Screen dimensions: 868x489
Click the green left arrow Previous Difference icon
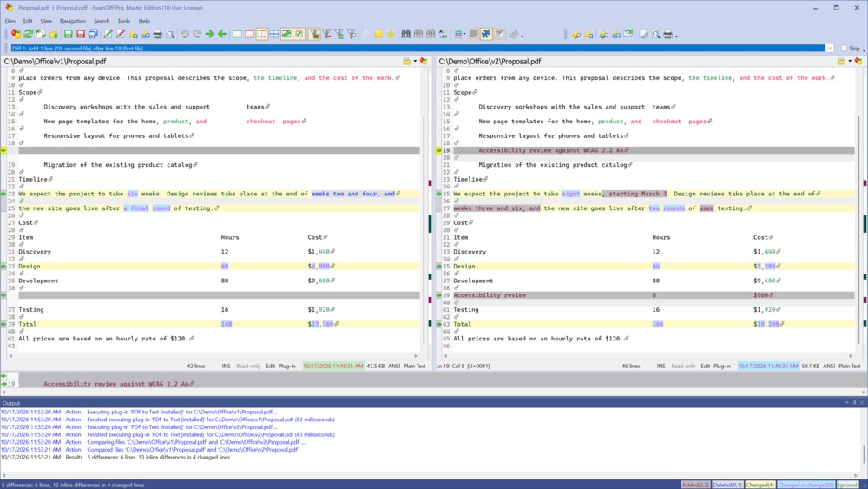point(222,35)
